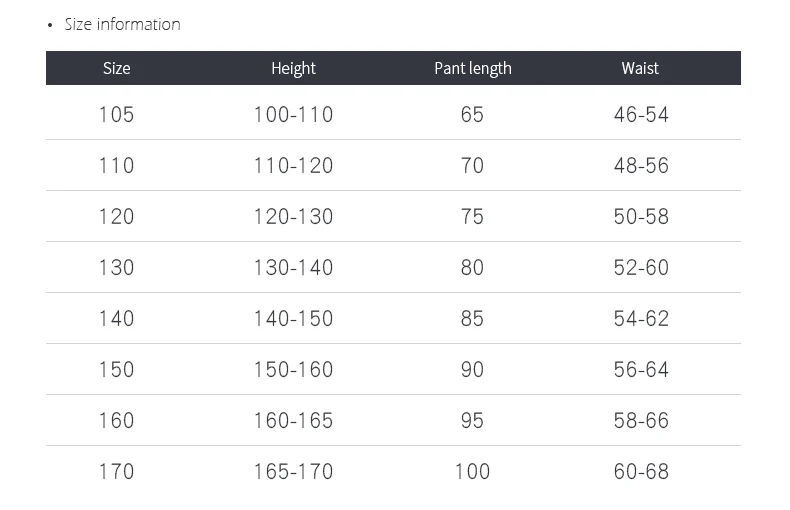
Task: Click the waist range 54-62
Action: pyautogui.click(x=641, y=319)
